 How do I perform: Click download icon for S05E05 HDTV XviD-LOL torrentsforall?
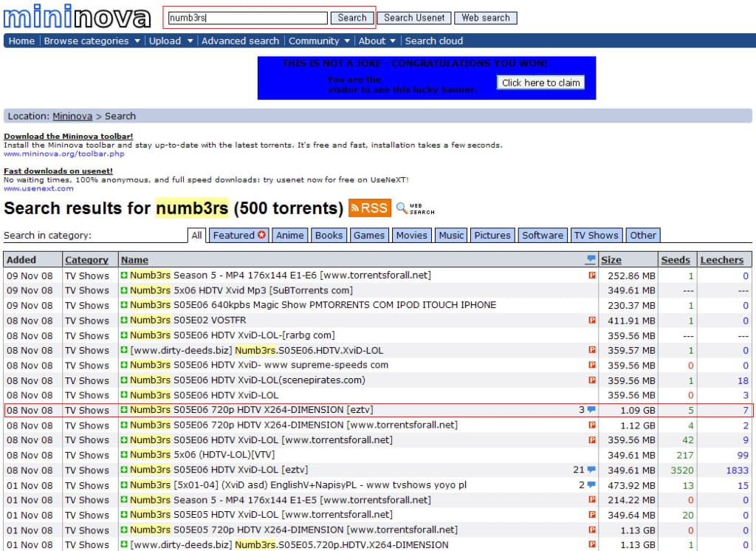tap(124, 514)
